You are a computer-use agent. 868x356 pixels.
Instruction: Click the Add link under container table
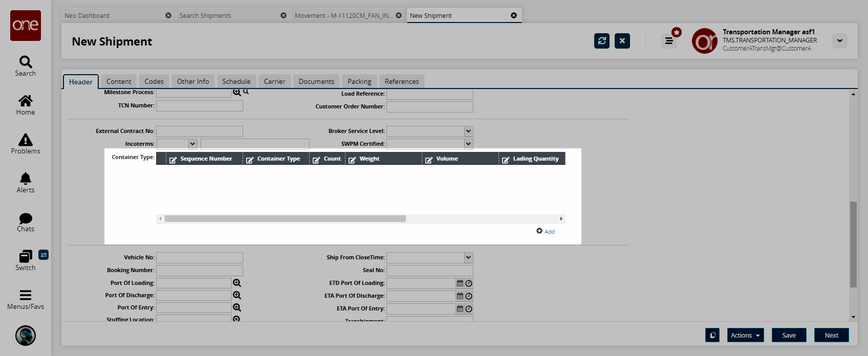pos(546,232)
